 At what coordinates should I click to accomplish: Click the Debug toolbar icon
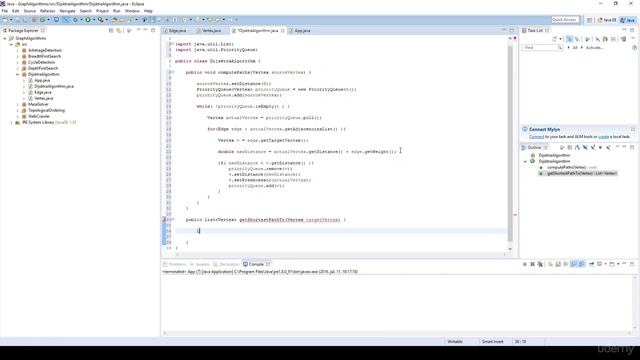click(x=76, y=20)
